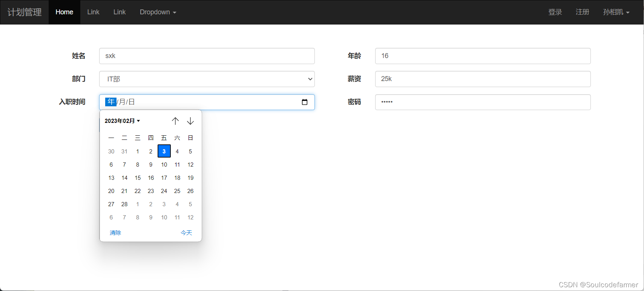Focus the 密码 password field
Image resolution: width=644 pixels, height=291 pixels.
[x=483, y=102]
